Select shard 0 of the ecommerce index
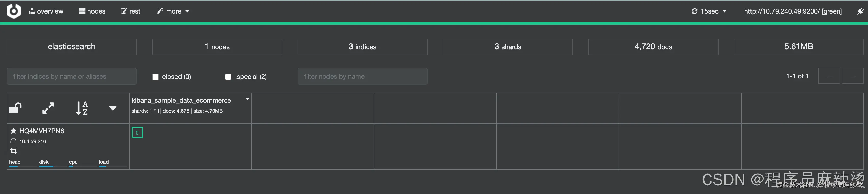Viewport: 868px width, 194px height. [137, 133]
